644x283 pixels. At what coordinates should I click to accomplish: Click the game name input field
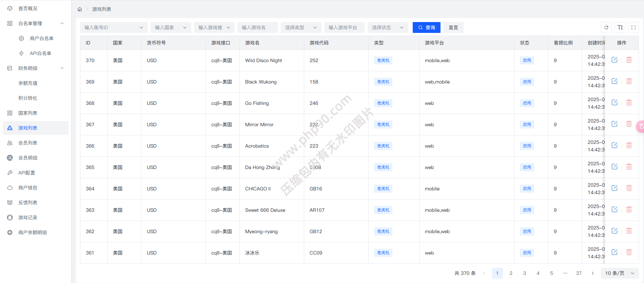(x=257, y=27)
